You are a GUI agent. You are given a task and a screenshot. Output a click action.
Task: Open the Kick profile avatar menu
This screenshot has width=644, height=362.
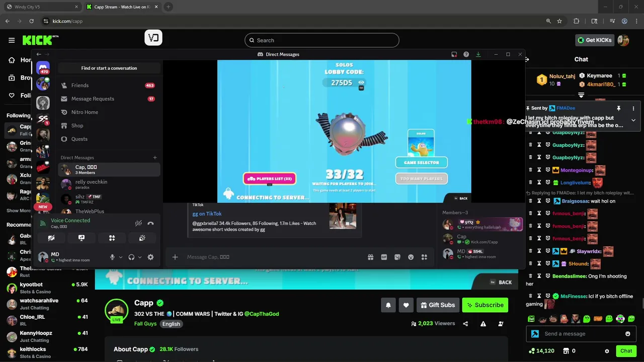pyautogui.click(x=623, y=40)
